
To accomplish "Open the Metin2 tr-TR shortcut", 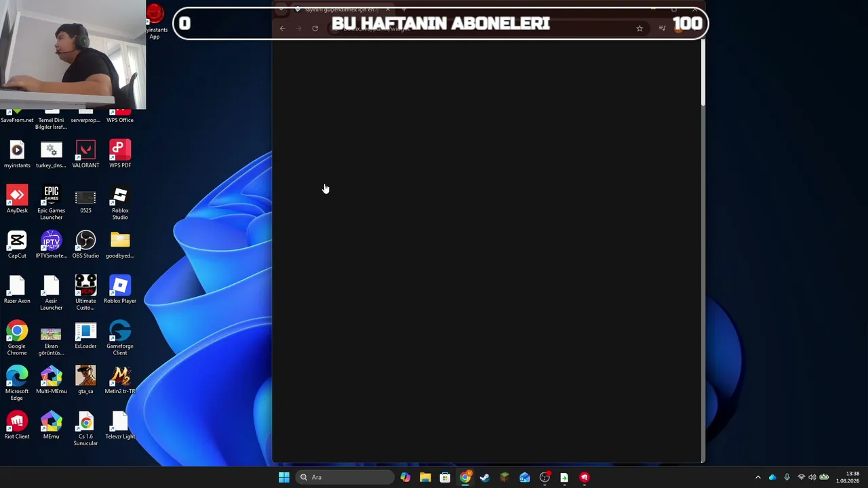I will (120, 380).
